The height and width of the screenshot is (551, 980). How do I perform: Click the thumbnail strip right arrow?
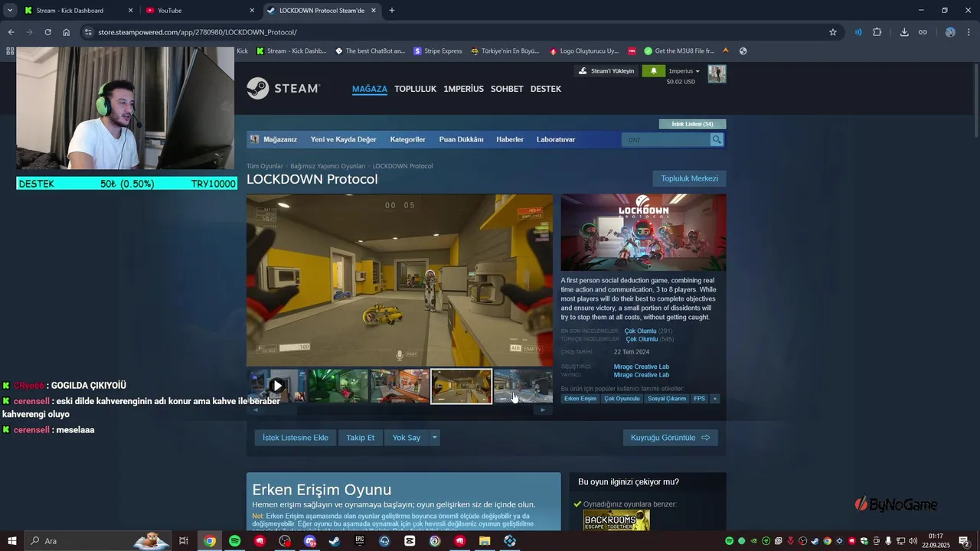(543, 410)
